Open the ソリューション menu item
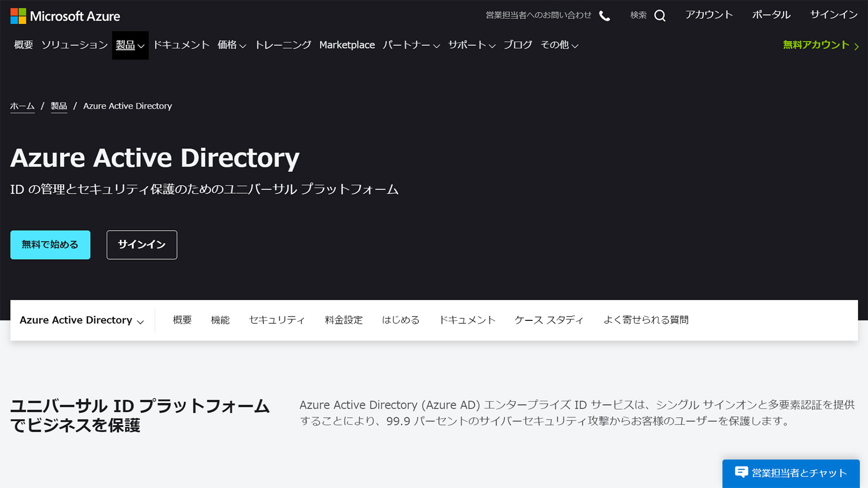 coord(74,45)
